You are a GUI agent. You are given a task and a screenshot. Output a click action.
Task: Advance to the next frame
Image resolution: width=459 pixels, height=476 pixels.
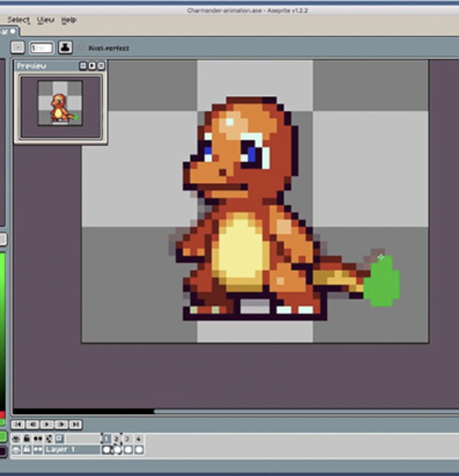tap(61, 425)
